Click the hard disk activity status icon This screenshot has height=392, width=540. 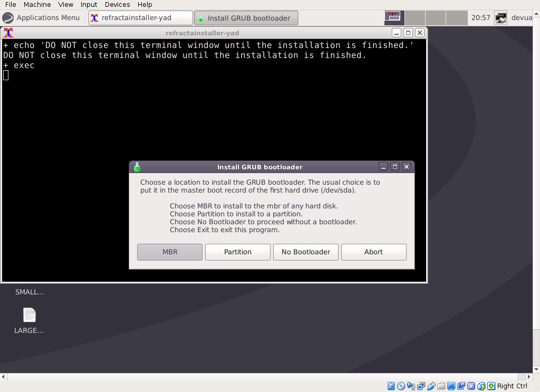391,386
